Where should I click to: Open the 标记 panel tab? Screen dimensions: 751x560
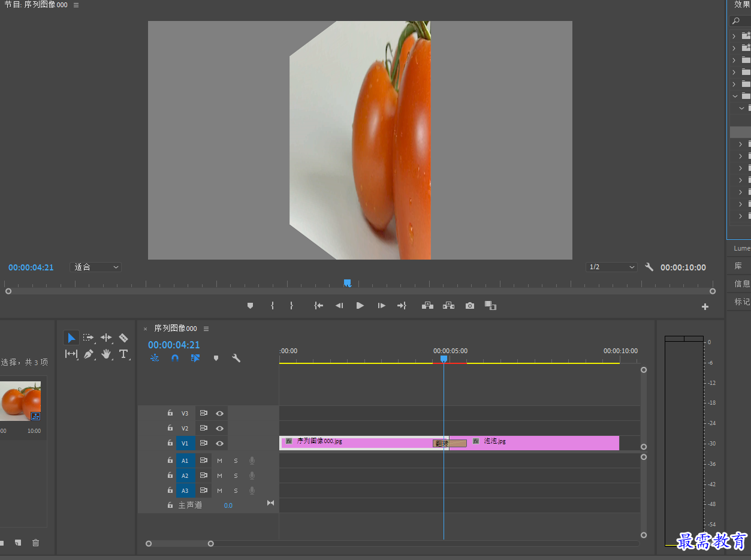742,302
